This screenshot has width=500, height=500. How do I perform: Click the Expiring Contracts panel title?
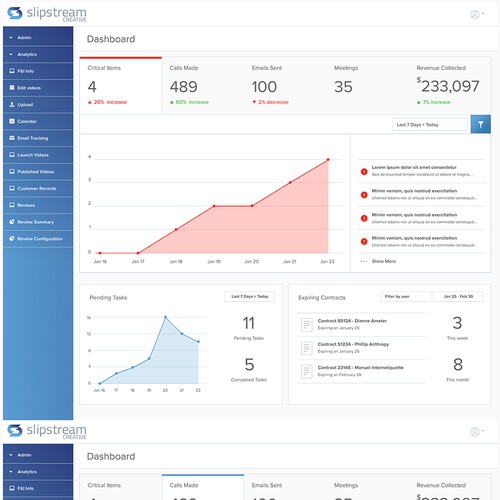[x=322, y=297]
